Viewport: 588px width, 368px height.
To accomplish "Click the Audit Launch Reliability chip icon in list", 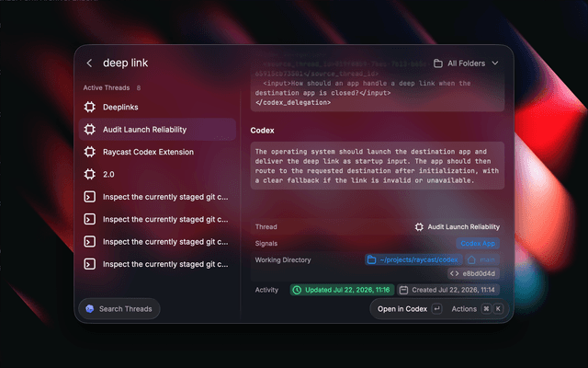I will click(90, 130).
